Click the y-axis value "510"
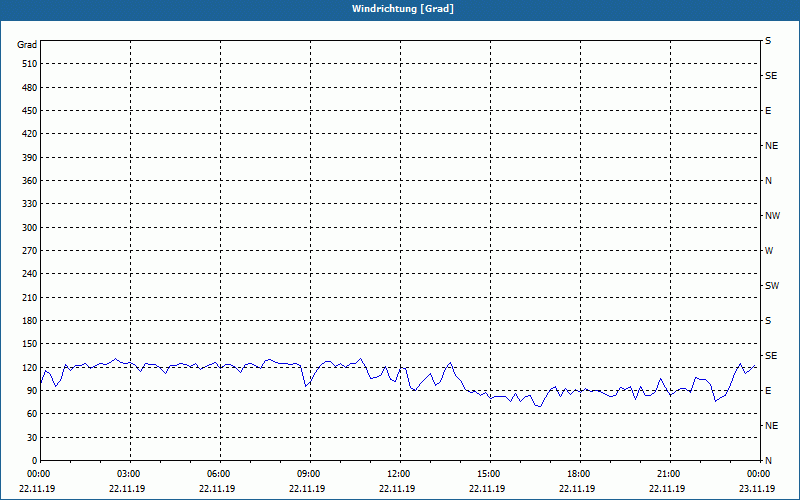Screen dimensions: 800x500 pyautogui.click(x=30, y=64)
